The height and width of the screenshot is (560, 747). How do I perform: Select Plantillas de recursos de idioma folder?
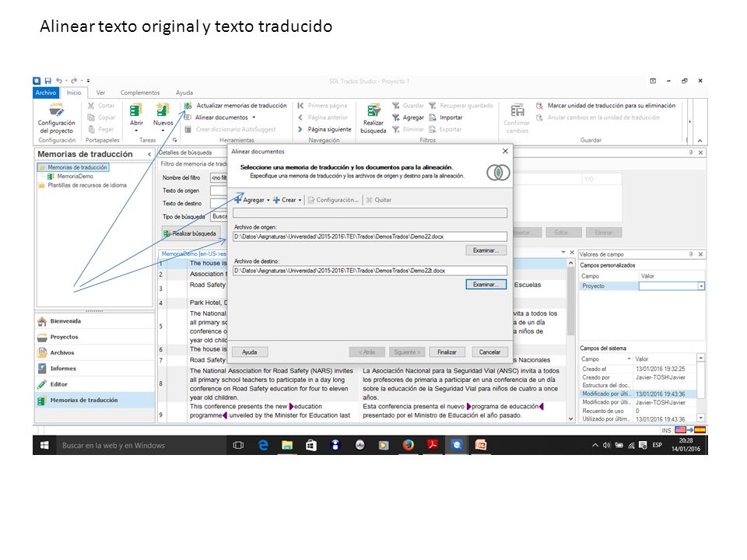point(83,185)
